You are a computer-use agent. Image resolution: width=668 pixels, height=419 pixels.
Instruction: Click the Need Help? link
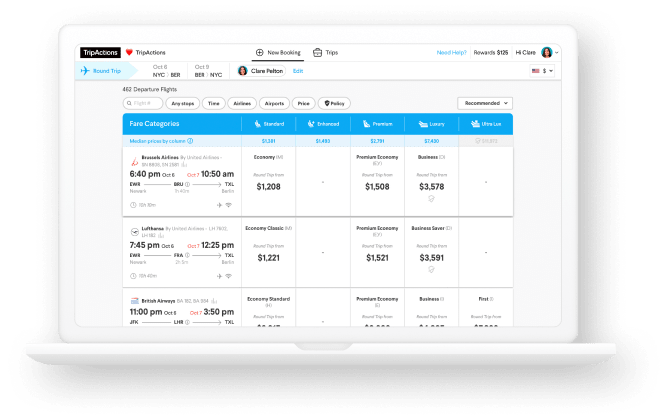tap(452, 52)
